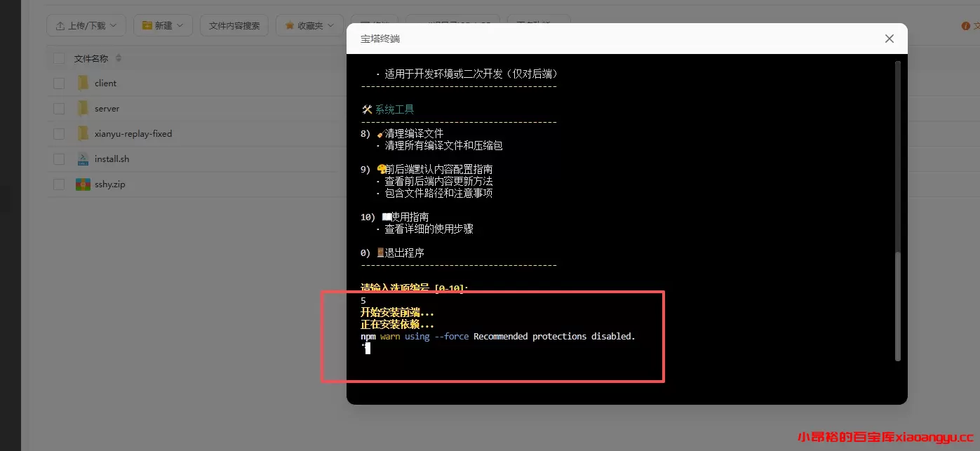
Task: Expand the 新建 dropdown menu
Action: (x=180, y=25)
